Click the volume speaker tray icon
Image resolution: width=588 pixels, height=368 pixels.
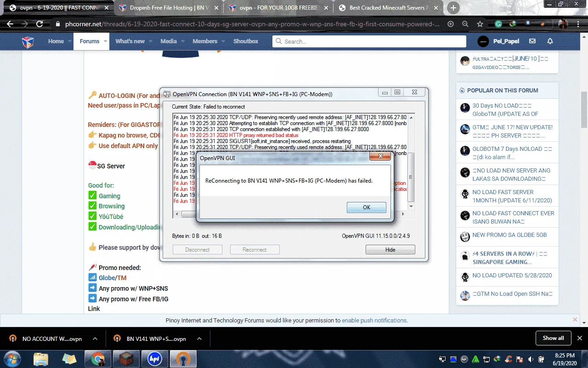531,359
